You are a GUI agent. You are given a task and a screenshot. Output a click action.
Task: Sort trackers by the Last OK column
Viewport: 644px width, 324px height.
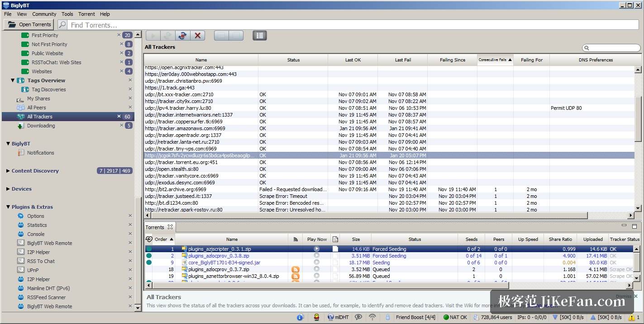tap(353, 60)
